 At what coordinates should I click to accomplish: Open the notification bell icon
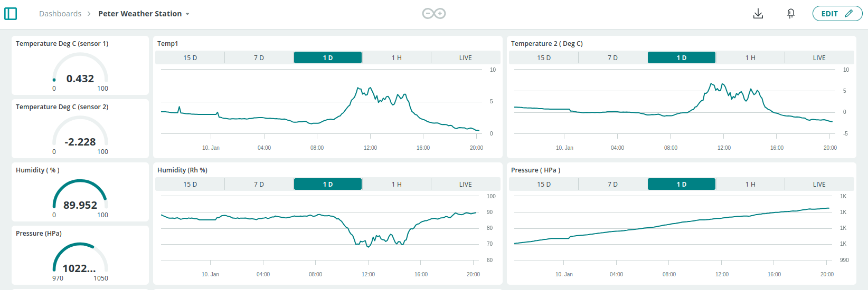pos(790,14)
